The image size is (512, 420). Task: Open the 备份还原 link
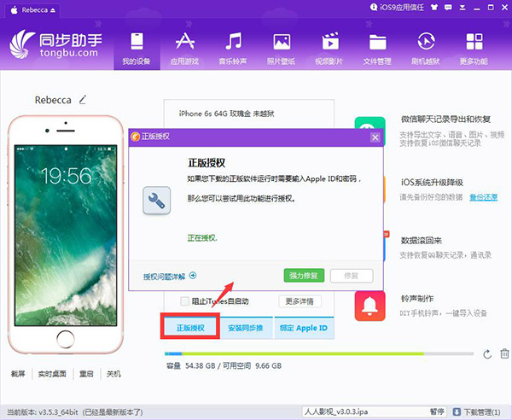tap(483, 197)
